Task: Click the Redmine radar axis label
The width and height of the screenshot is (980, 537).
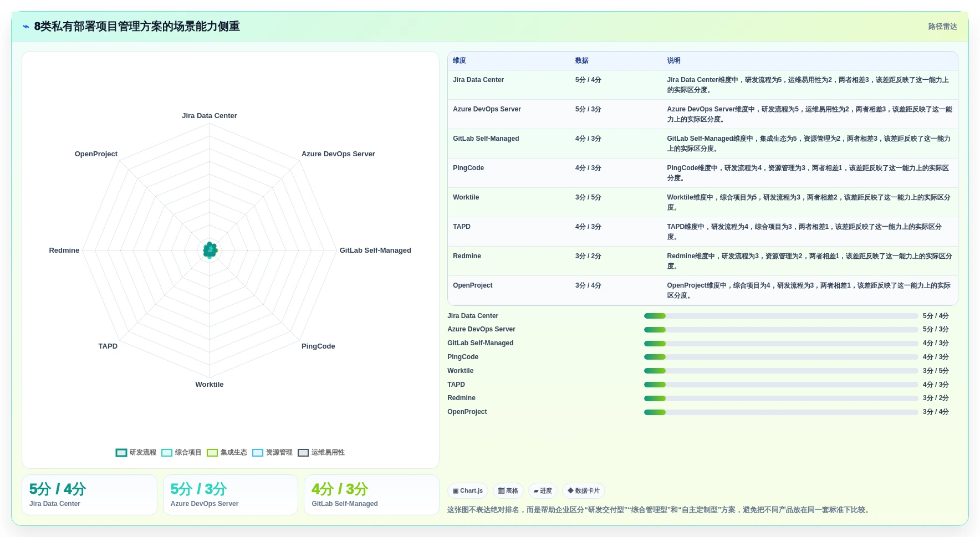Action: (64, 250)
